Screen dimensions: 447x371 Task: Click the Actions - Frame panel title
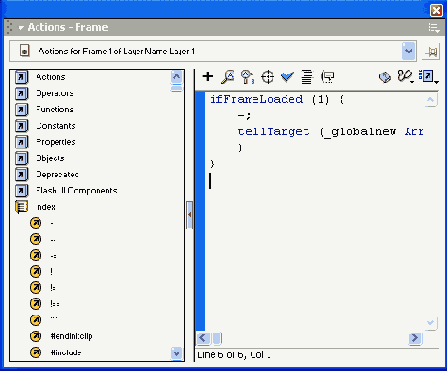tap(68, 27)
